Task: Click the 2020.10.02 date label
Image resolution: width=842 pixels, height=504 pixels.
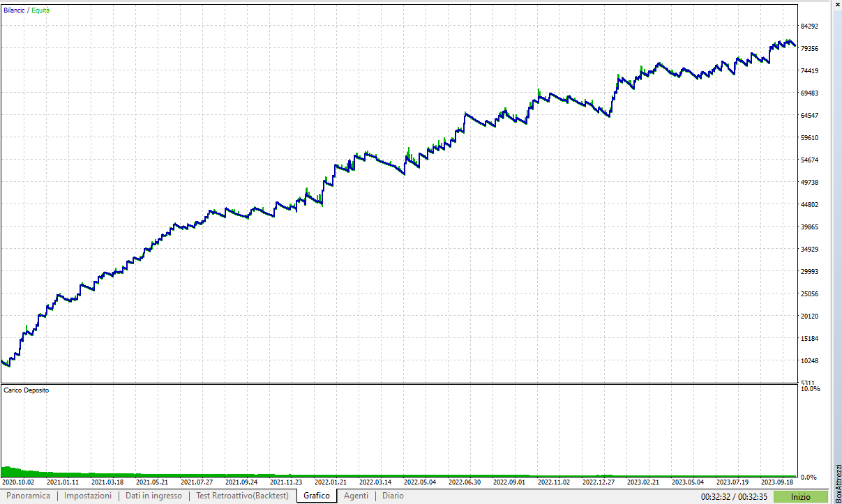Action: 18,482
